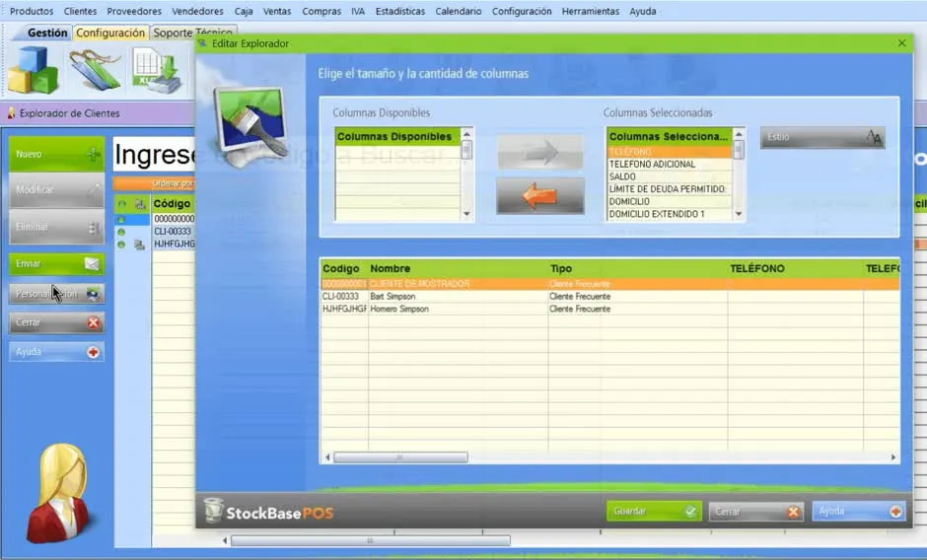Click the Nombre column header in preview

click(458, 268)
